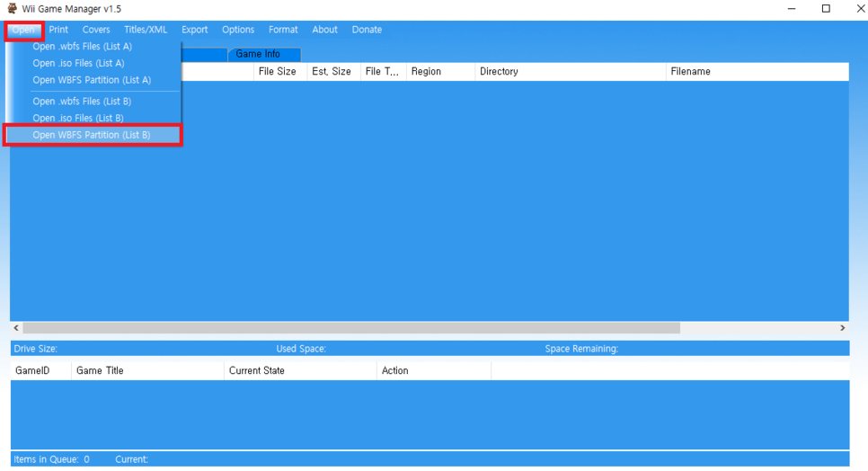Screen dimensions: 868x471
Task: Open the Format menu
Action: [x=283, y=30]
